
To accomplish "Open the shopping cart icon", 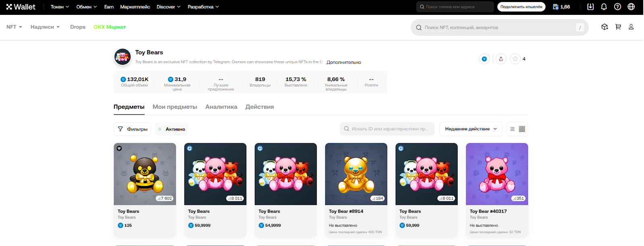I will [618, 27].
